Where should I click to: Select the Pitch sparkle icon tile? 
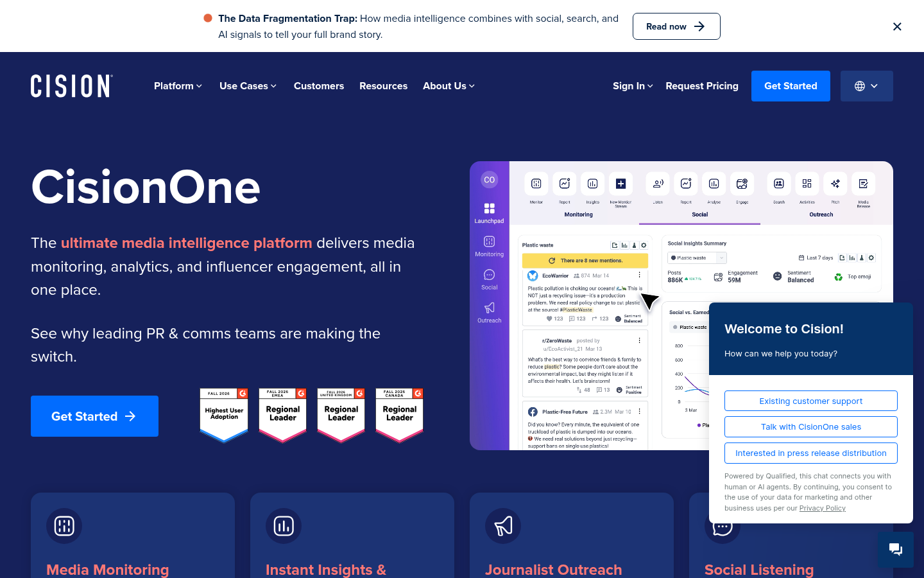click(835, 184)
